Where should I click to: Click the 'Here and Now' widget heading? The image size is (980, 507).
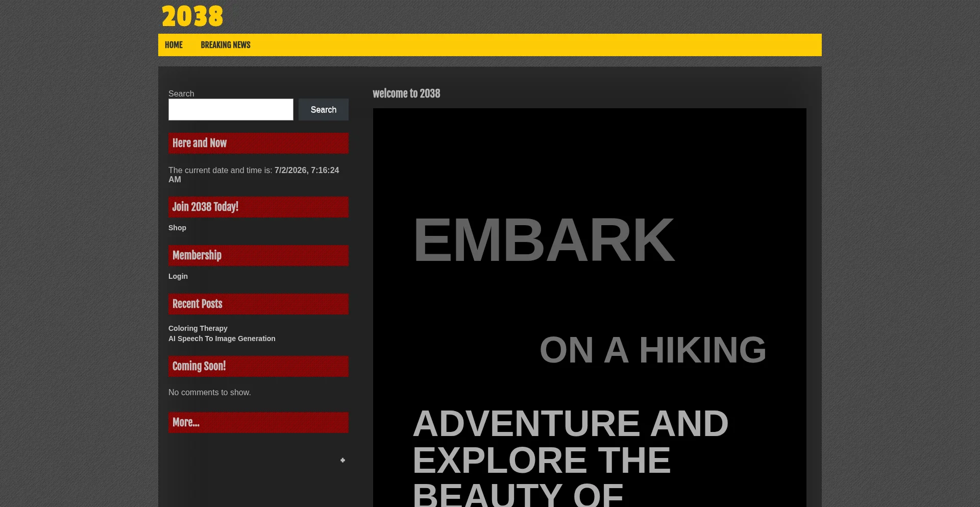click(258, 143)
